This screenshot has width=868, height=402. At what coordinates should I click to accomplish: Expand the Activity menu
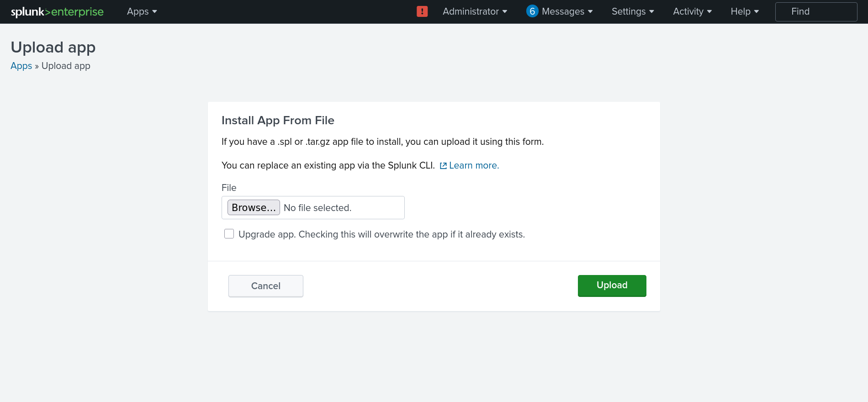pos(693,12)
